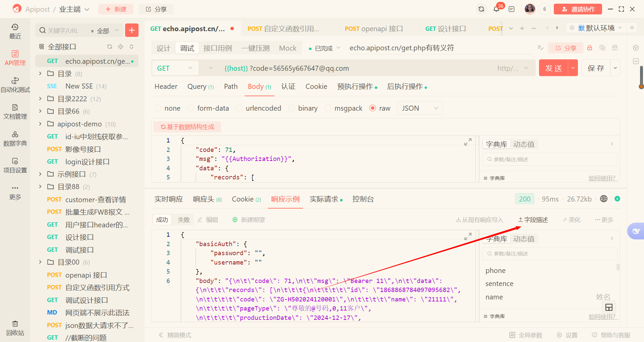This screenshot has height=342, width=644.
Task: Open API管理 in the sidebar
Action: point(15,58)
